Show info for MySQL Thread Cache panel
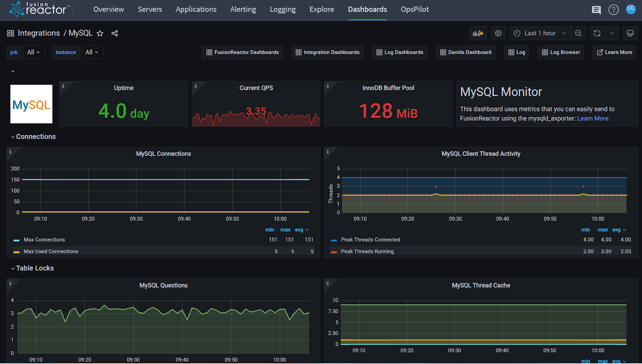The width and height of the screenshot is (642, 364). (x=327, y=283)
